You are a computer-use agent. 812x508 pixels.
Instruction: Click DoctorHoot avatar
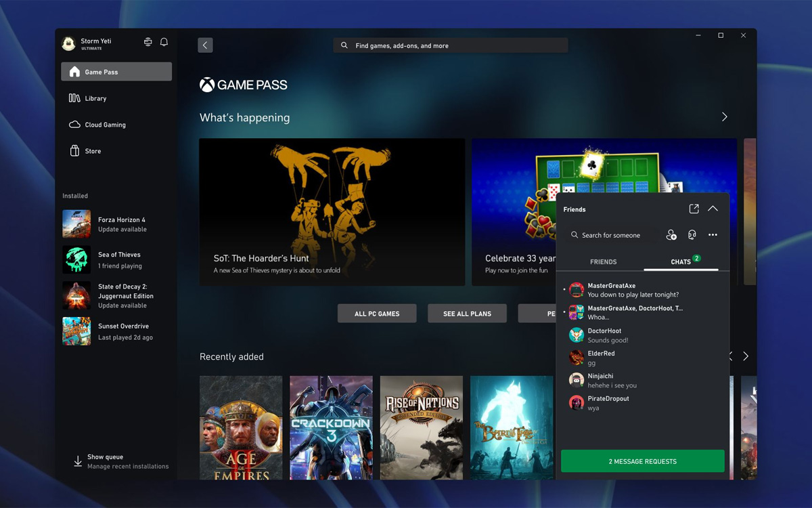pos(577,335)
